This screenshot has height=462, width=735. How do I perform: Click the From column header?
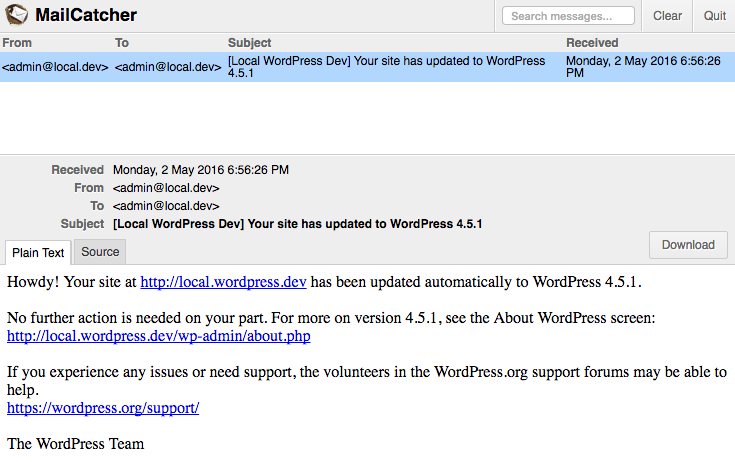tap(17, 43)
